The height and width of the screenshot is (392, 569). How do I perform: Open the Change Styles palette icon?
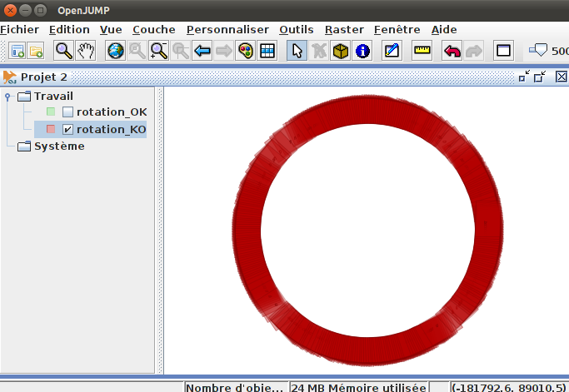pos(246,51)
